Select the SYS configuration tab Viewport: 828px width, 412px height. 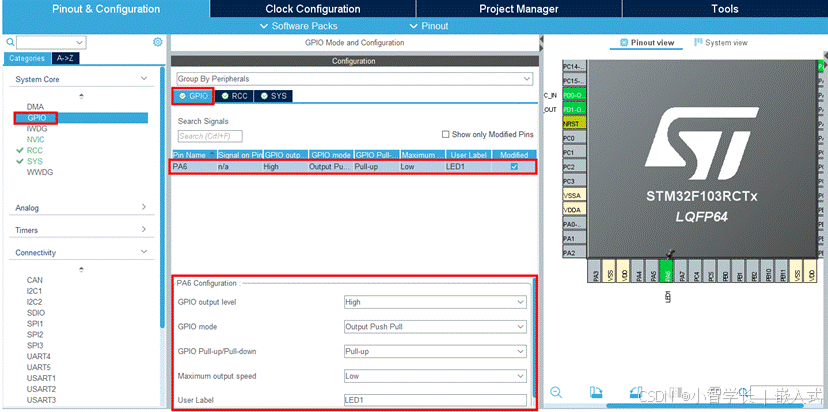tap(274, 96)
